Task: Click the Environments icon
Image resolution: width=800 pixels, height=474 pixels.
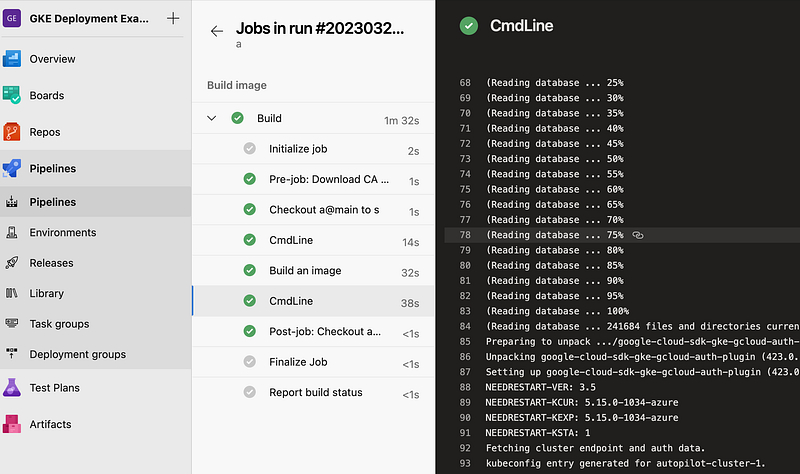Action: pos(12,233)
